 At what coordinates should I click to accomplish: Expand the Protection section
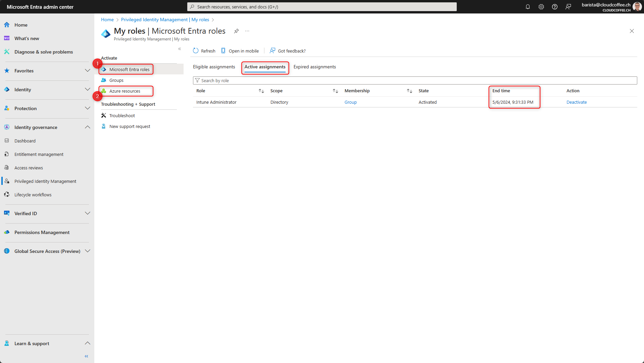pos(88,108)
